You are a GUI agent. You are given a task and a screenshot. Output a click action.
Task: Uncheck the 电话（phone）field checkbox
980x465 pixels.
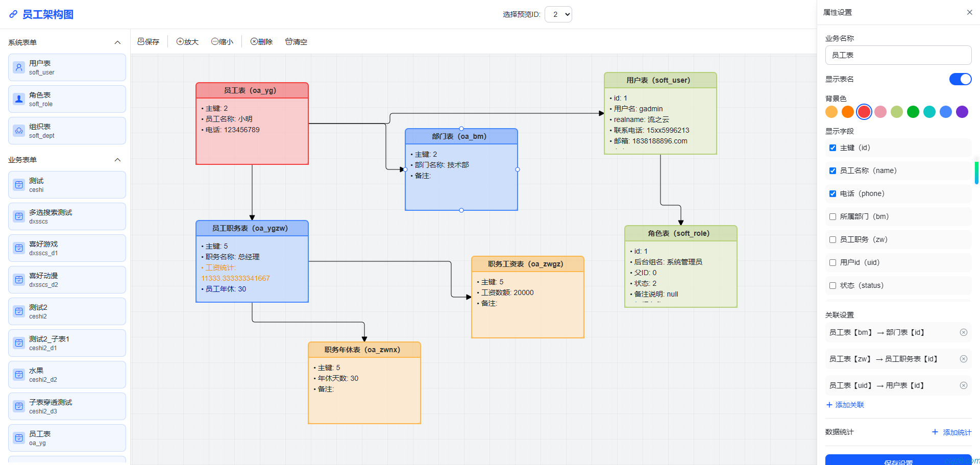pyautogui.click(x=832, y=193)
